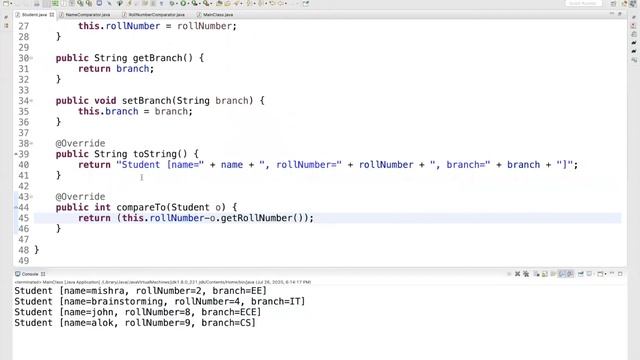The image size is (640, 360).
Task: Collapse the getBranch method fold at line 30
Action: point(31,58)
